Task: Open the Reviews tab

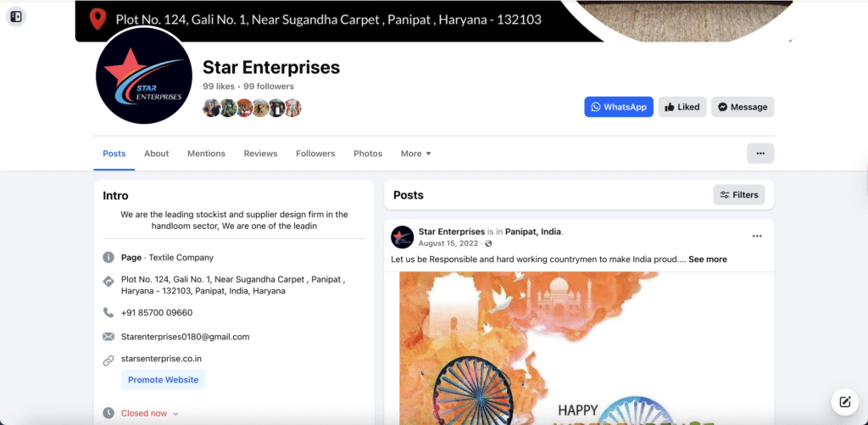Action: (x=261, y=154)
